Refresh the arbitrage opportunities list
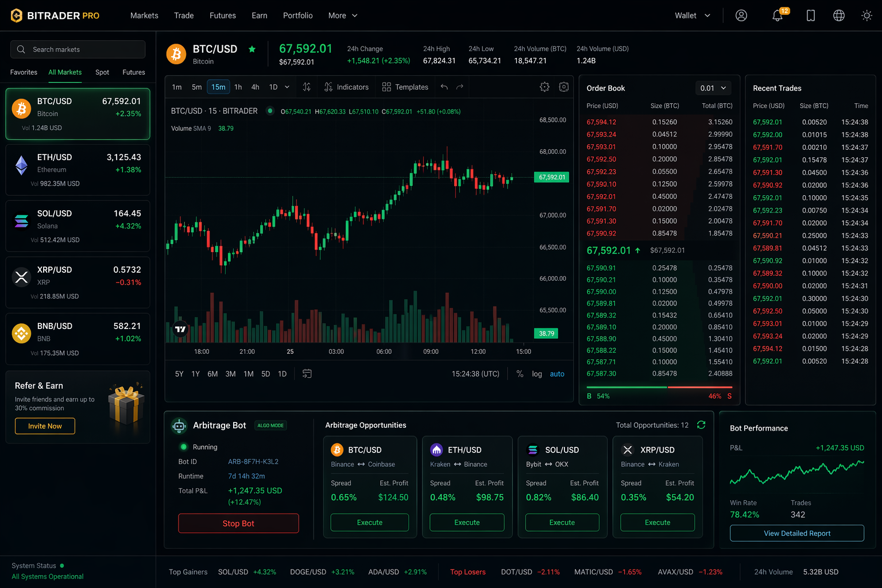The width and height of the screenshot is (882, 588). [x=701, y=425]
